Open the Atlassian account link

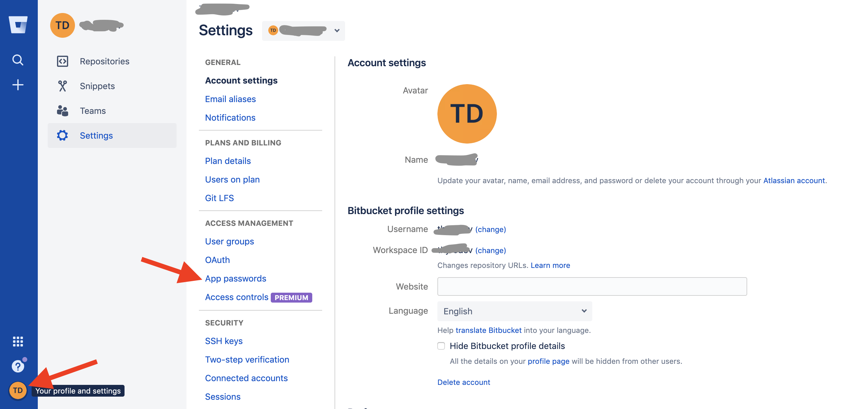point(794,180)
